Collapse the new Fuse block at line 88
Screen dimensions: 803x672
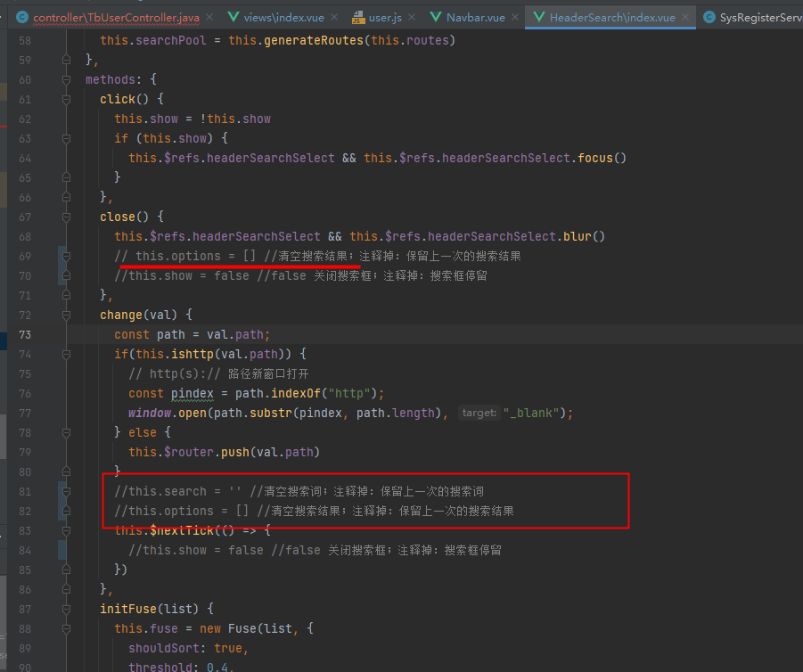pos(66,629)
